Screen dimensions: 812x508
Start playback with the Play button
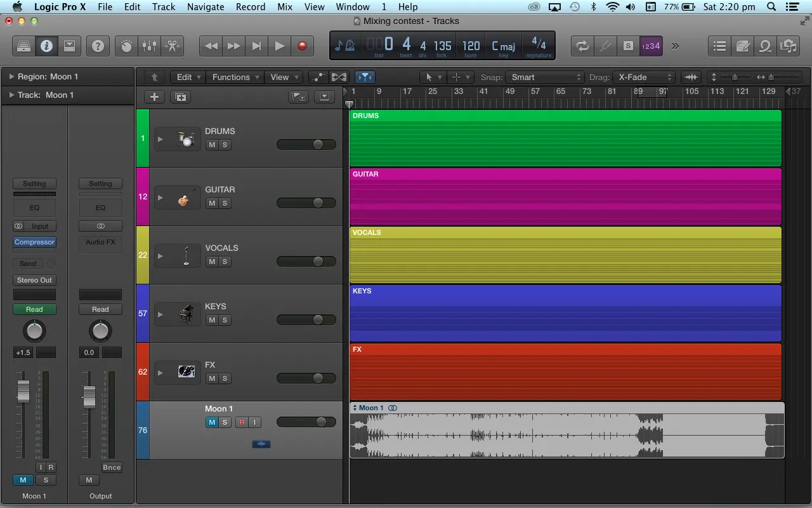(x=279, y=46)
